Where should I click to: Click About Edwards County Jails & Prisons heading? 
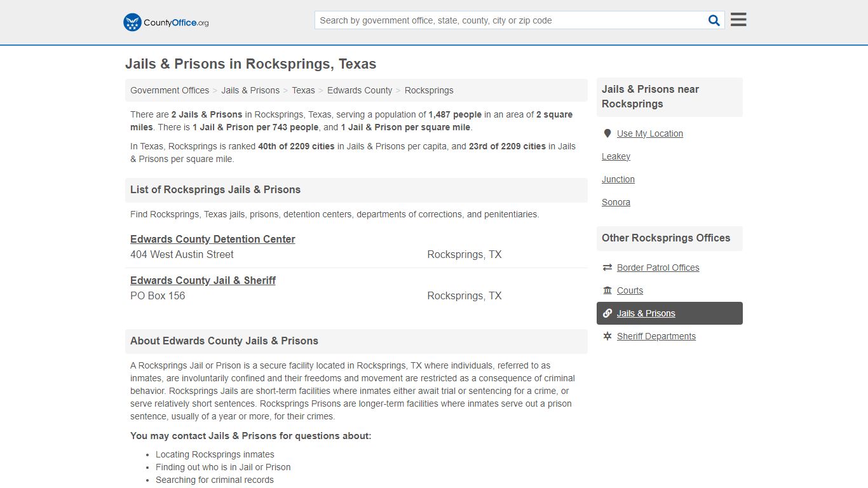(x=224, y=341)
